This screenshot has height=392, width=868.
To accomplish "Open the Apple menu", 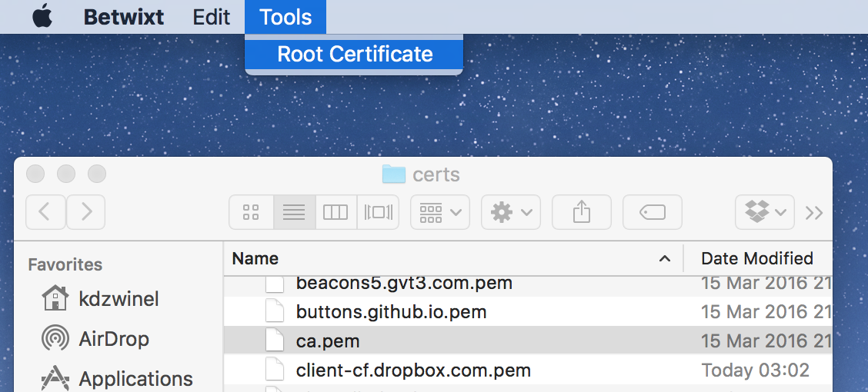I will 42,17.
